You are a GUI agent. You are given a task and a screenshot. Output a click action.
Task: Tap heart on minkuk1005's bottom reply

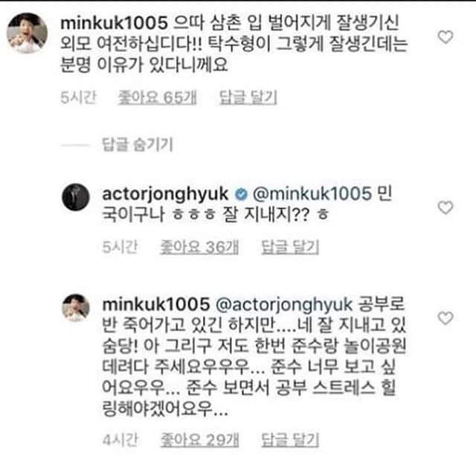click(446, 318)
